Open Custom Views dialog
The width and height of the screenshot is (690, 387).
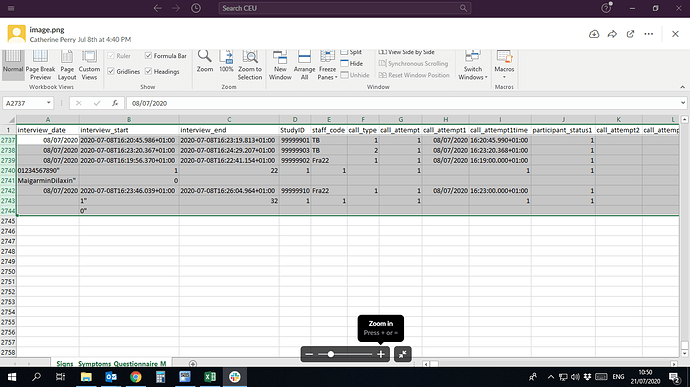pyautogui.click(x=89, y=65)
